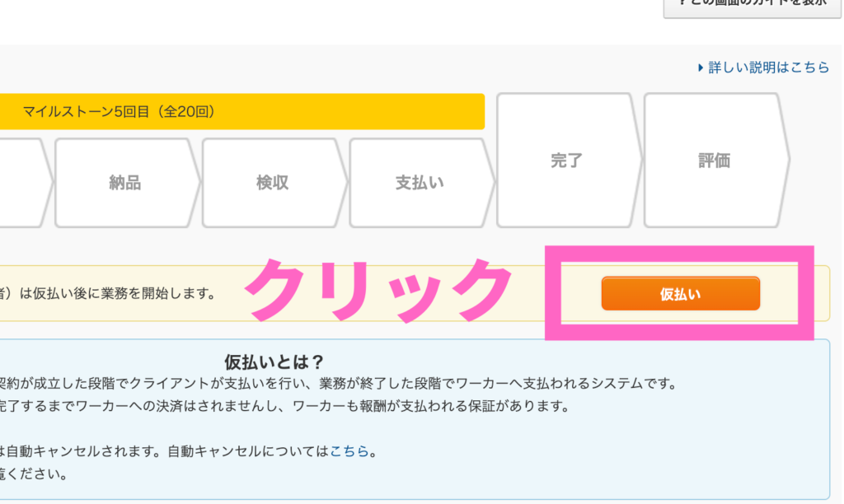Click the pink クリック annotation text

381,290
